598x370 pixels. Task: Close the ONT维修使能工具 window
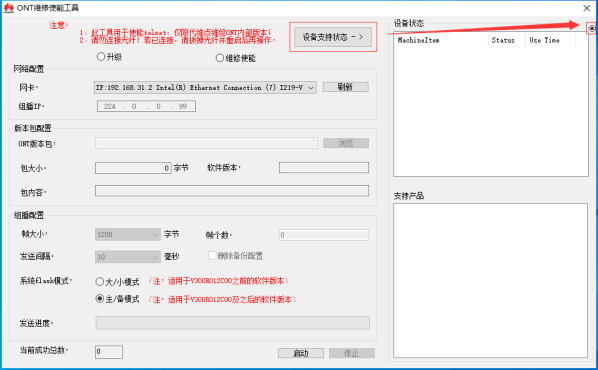587,8
